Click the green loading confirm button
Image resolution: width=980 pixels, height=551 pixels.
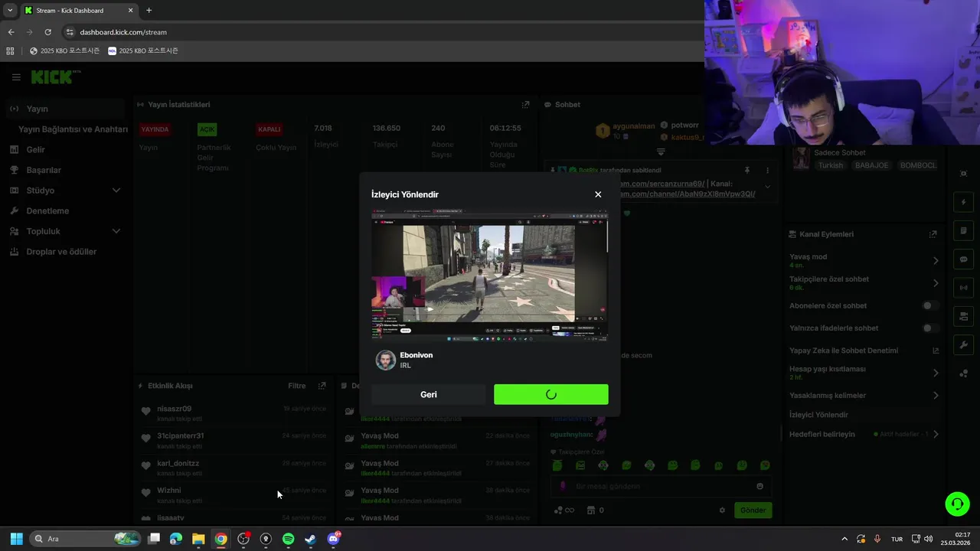(551, 395)
